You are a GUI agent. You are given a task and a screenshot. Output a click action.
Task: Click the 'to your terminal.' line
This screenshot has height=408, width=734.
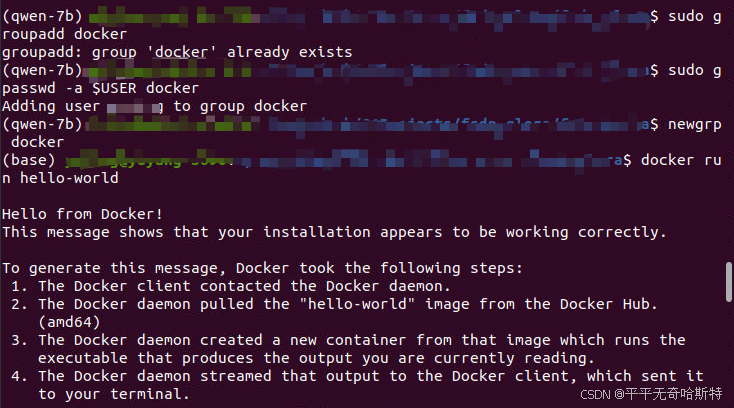[114, 394]
